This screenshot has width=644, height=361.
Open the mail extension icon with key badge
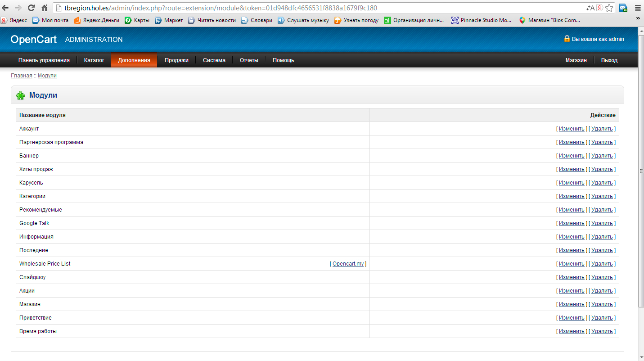coord(624,8)
